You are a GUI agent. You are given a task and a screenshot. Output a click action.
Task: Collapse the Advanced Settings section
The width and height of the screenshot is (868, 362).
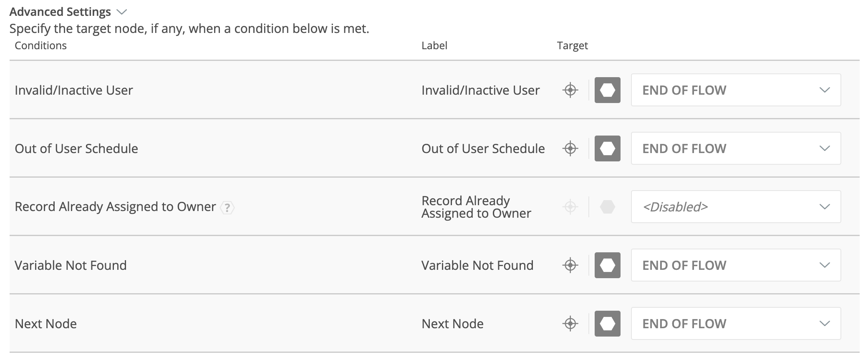pos(121,12)
